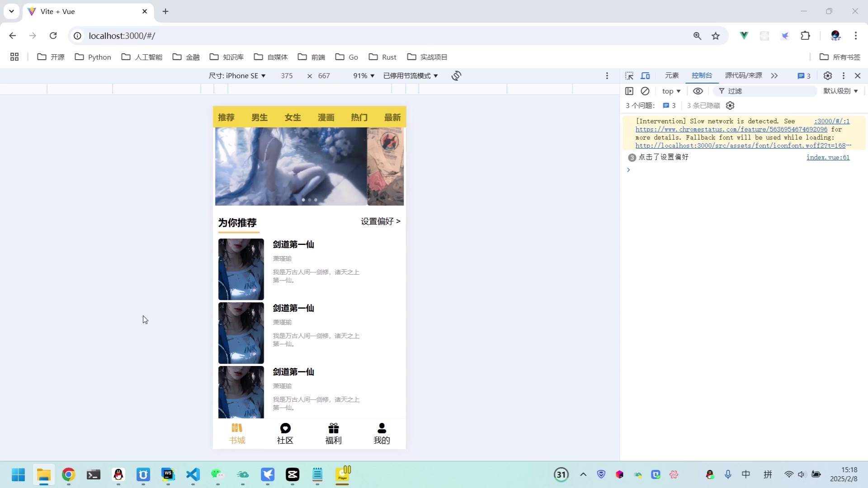The image size is (868, 488).
Task: Select the 书城 bookstore nav icon
Action: point(237,433)
